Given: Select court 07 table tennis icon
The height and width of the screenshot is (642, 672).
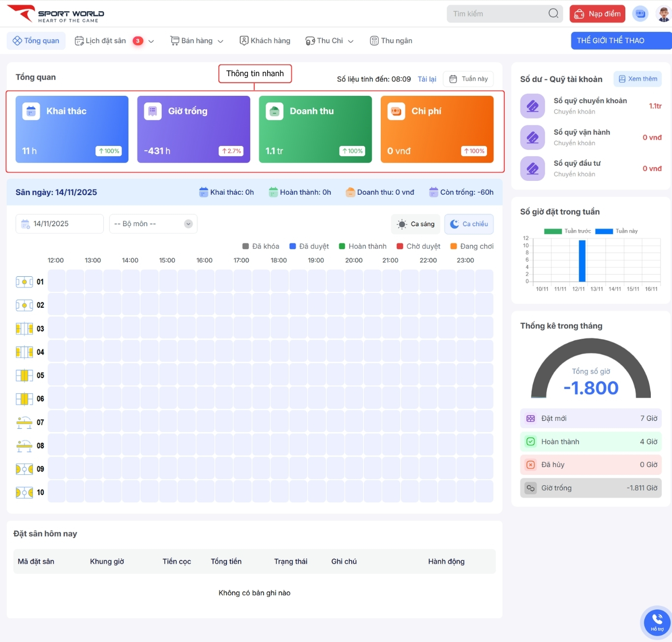Looking at the screenshot, I should click(x=24, y=422).
